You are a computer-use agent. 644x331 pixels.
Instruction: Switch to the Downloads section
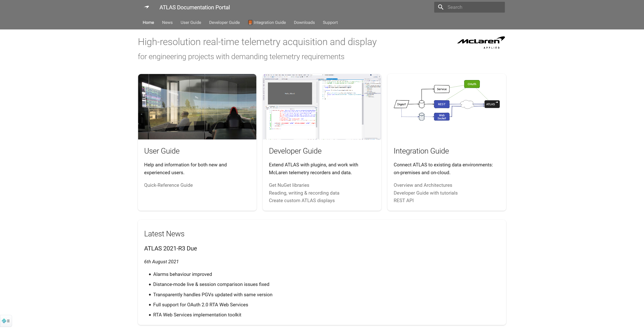304,22
